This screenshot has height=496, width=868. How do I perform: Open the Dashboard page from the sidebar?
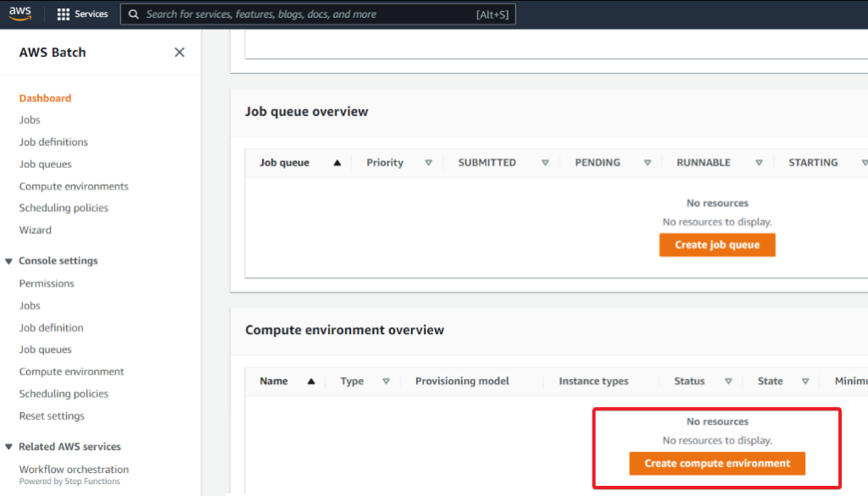(45, 98)
